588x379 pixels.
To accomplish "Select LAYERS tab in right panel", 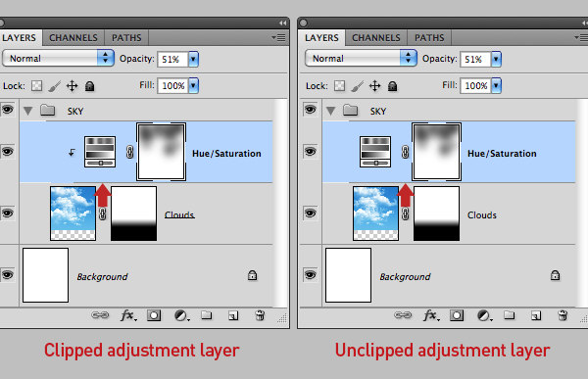I will tap(321, 38).
